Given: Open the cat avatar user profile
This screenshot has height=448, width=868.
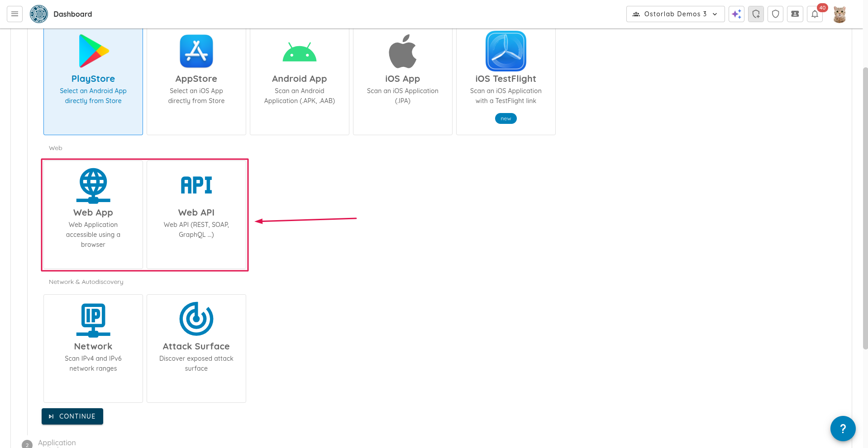Looking at the screenshot, I should click(839, 14).
